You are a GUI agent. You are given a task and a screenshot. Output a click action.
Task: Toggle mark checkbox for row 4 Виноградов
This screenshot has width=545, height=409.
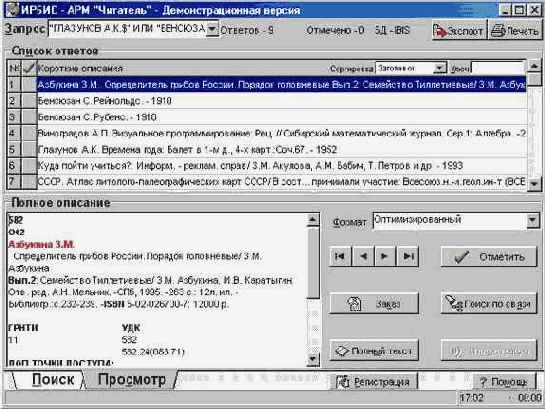pyautogui.click(x=29, y=133)
